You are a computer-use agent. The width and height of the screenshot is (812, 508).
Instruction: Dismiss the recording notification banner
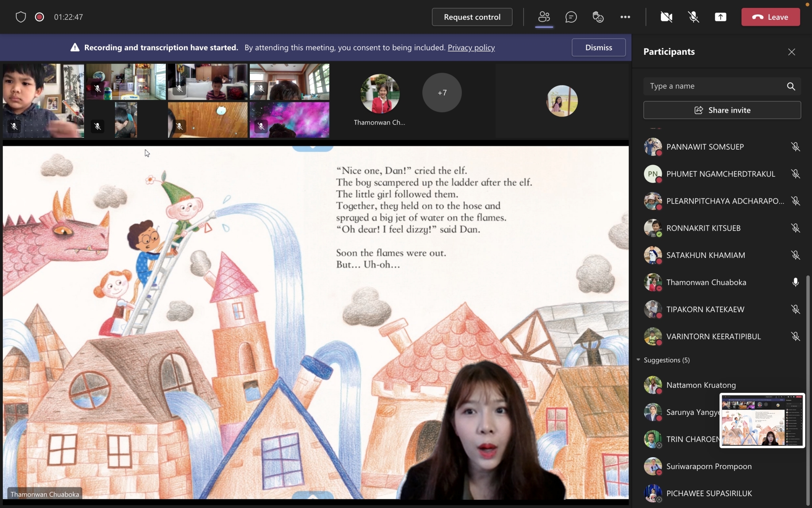pos(598,48)
